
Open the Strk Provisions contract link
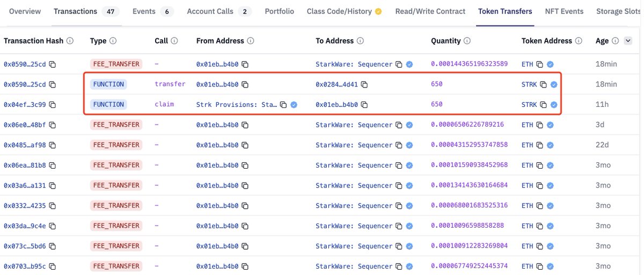pyautogui.click(x=237, y=105)
